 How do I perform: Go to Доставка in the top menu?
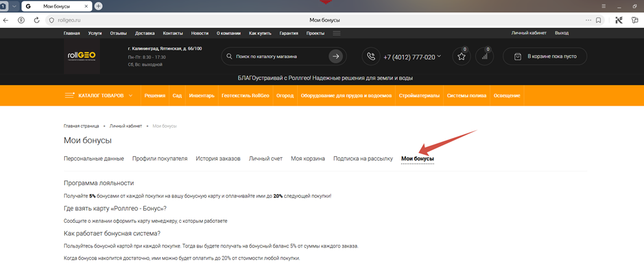click(145, 33)
